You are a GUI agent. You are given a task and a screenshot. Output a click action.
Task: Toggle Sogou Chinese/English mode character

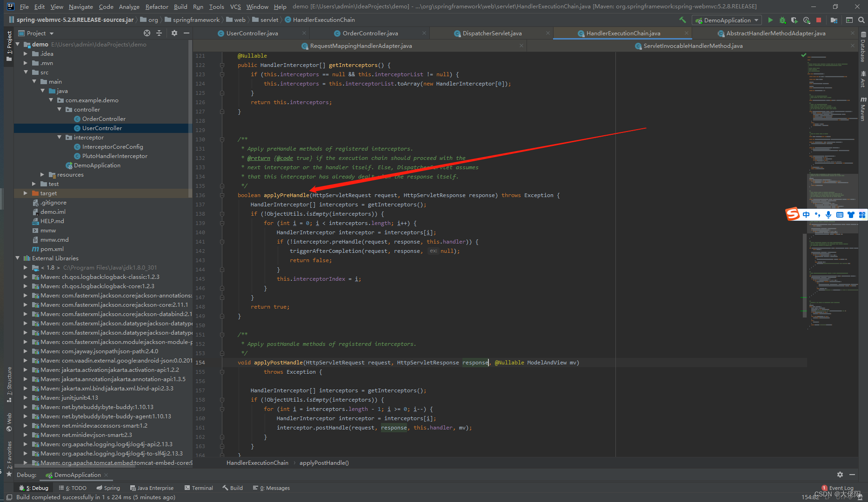tap(806, 215)
